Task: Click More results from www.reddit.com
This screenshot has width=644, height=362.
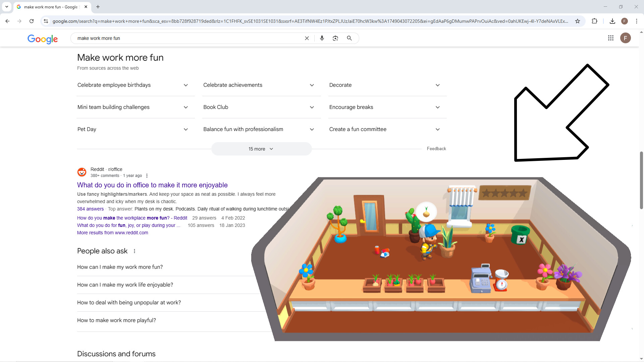Action: point(112,232)
